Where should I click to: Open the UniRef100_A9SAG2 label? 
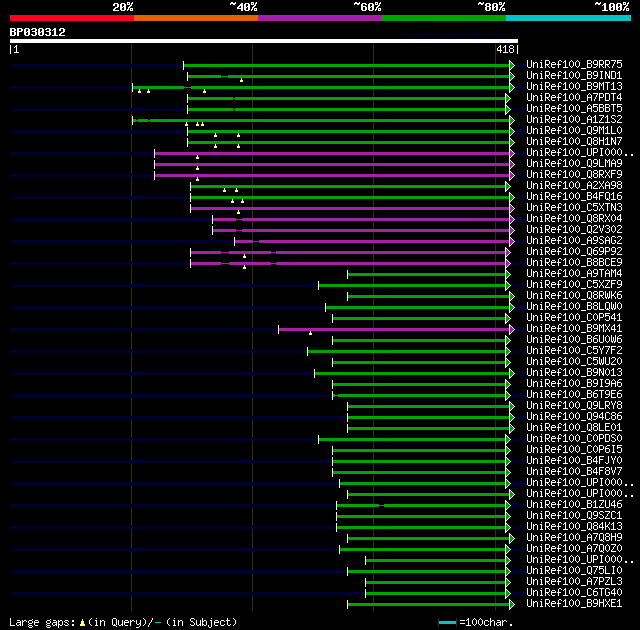(x=574, y=241)
